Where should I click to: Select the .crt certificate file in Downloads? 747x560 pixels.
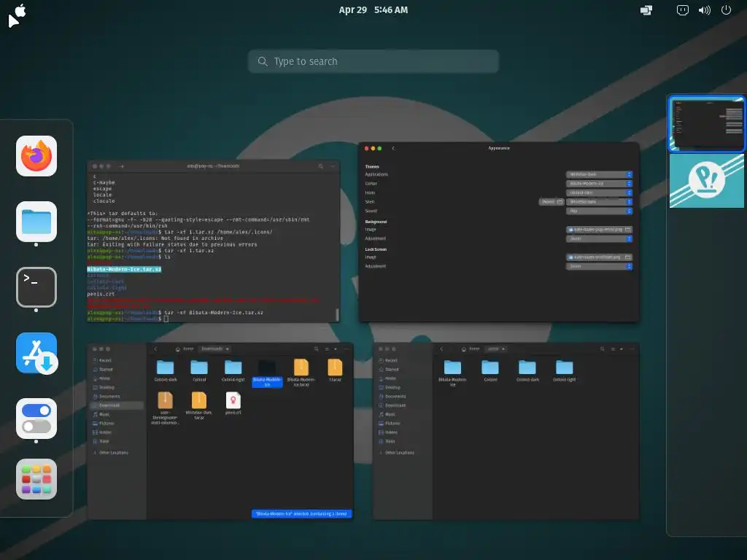click(233, 403)
